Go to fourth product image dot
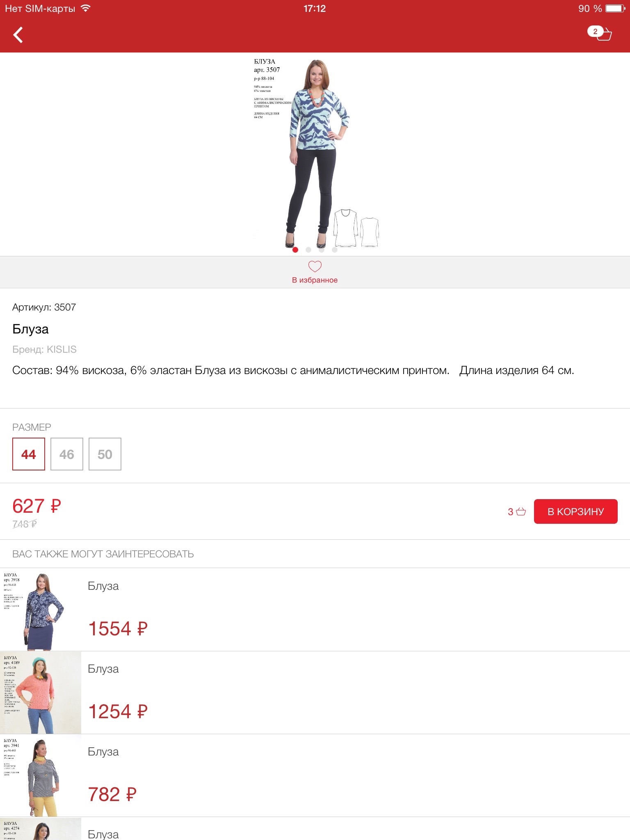The image size is (630, 840). pyautogui.click(x=335, y=250)
